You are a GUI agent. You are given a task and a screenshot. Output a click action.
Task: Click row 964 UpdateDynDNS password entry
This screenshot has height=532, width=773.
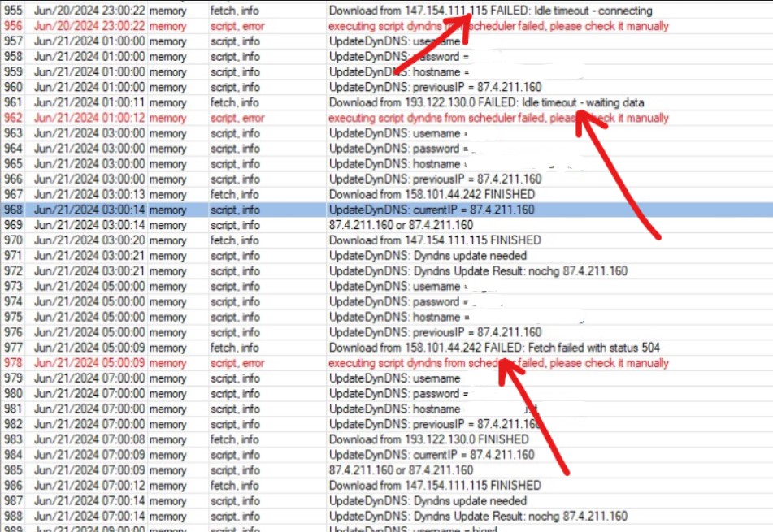[x=399, y=149]
